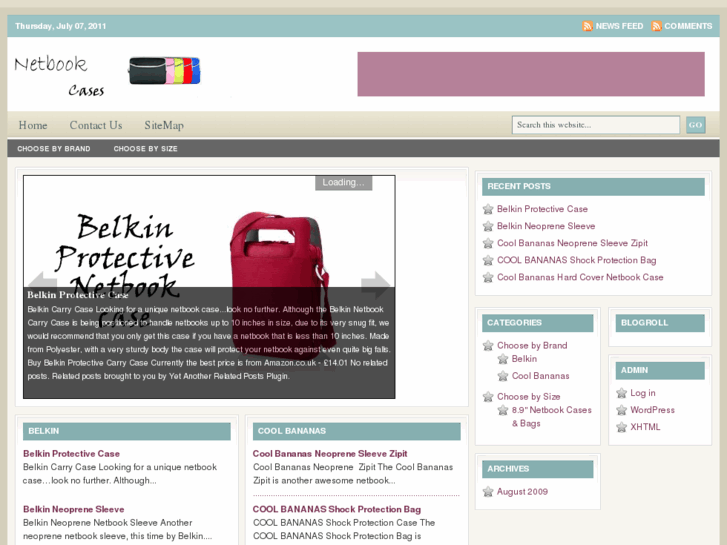The width and height of the screenshot is (727, 545).
Task: Click the COMMENTS feed link
Action: pyautogui.click(x=688, y=26)
